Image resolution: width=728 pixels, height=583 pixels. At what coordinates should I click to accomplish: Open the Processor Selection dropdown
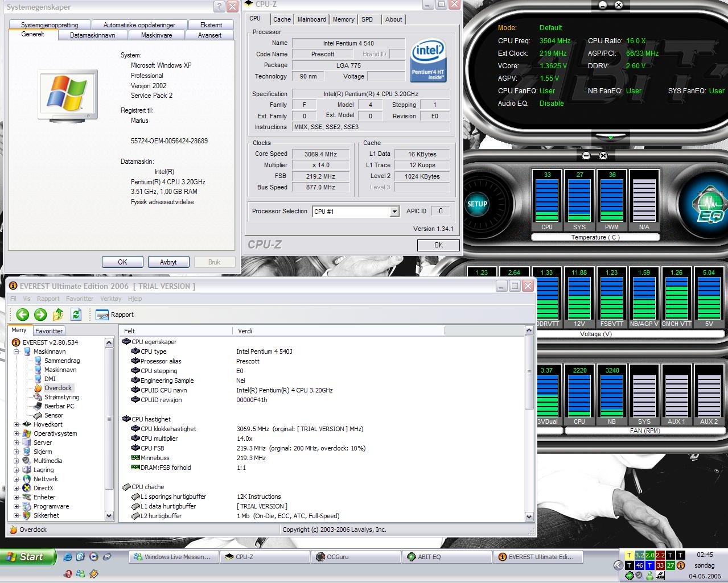[394, 212]
